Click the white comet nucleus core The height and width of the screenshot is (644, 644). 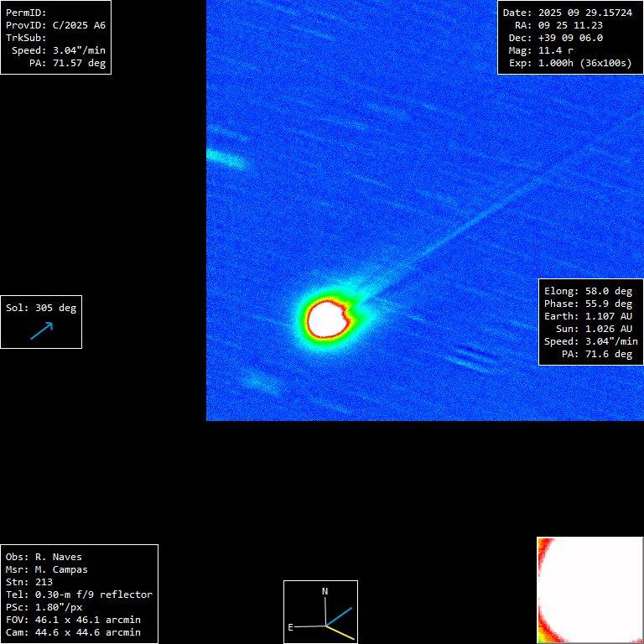[328, 319]
